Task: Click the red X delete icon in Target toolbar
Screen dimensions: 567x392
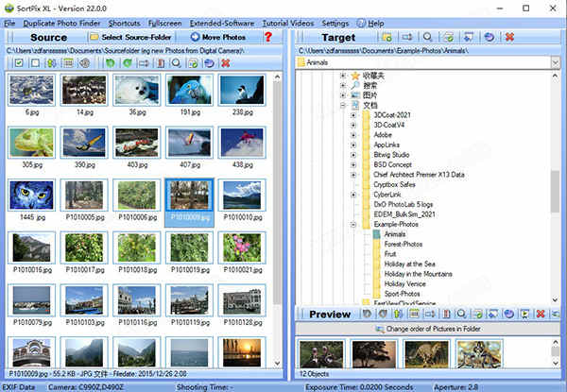Action: click(509, 37)
